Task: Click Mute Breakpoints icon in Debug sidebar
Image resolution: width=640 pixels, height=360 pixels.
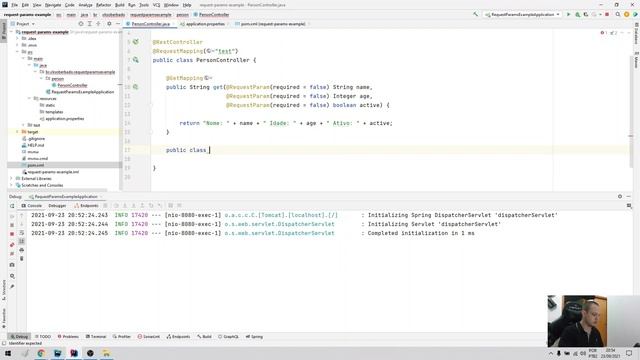Action: pyautogui.click(x=12, y=253)
